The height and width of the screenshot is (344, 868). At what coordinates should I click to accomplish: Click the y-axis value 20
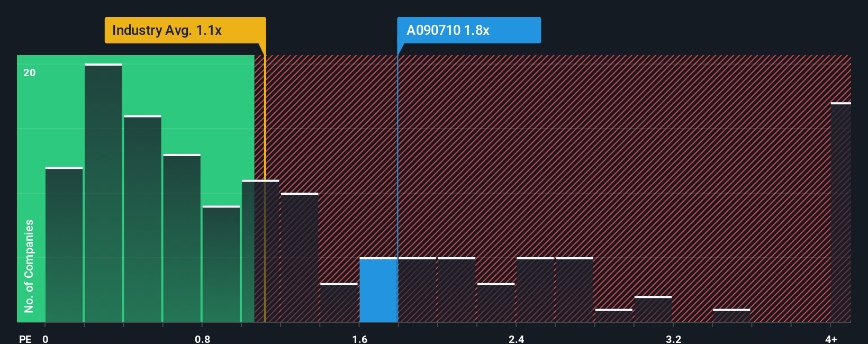pyautogui.click(x=30, y=73)
